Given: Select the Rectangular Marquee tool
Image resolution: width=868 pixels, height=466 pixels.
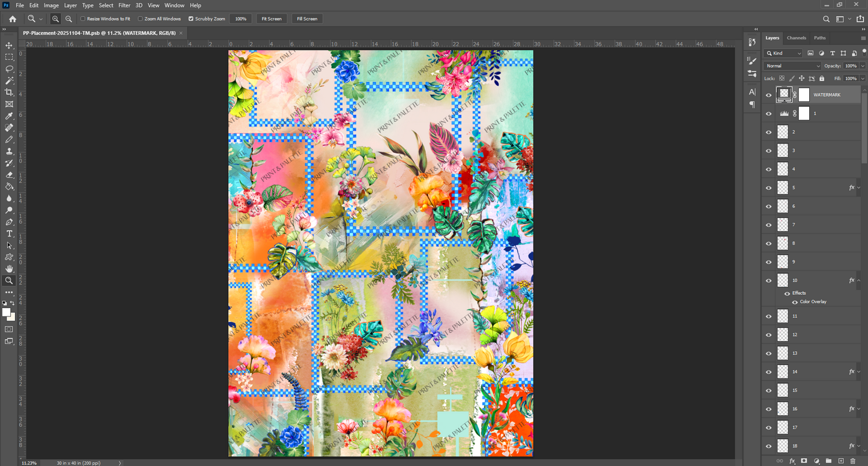Looking at the screenshot, I should 9,57.
